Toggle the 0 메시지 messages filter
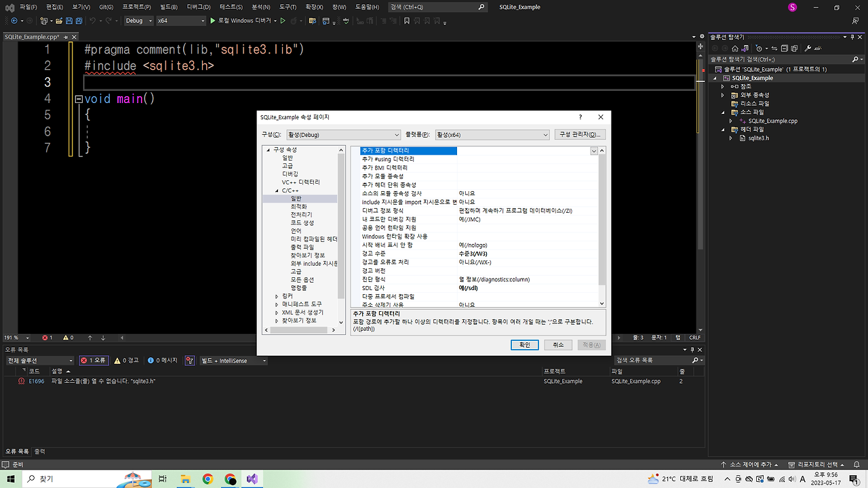This screenshot has height=488, width=868. pos(162,361)
